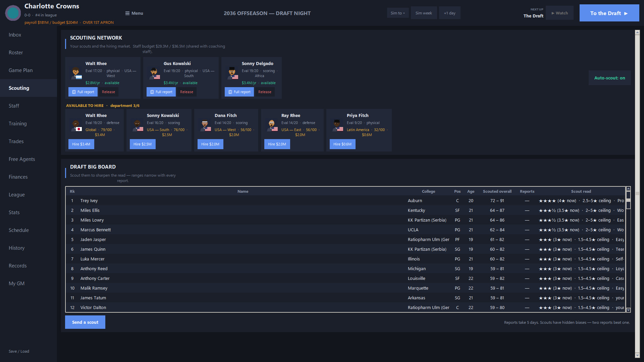Click page scrollbar up arrow
Screen dimensions: 644x362
[637, 33]
